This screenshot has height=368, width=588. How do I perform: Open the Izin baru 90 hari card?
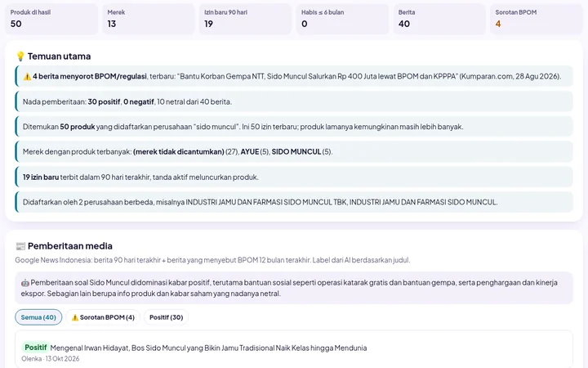[x=245, y=19]
